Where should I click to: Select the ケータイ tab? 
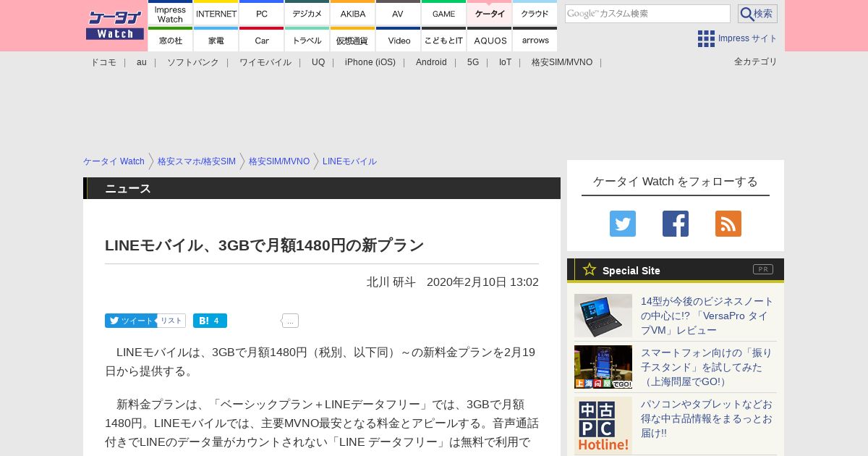(490, 14)
